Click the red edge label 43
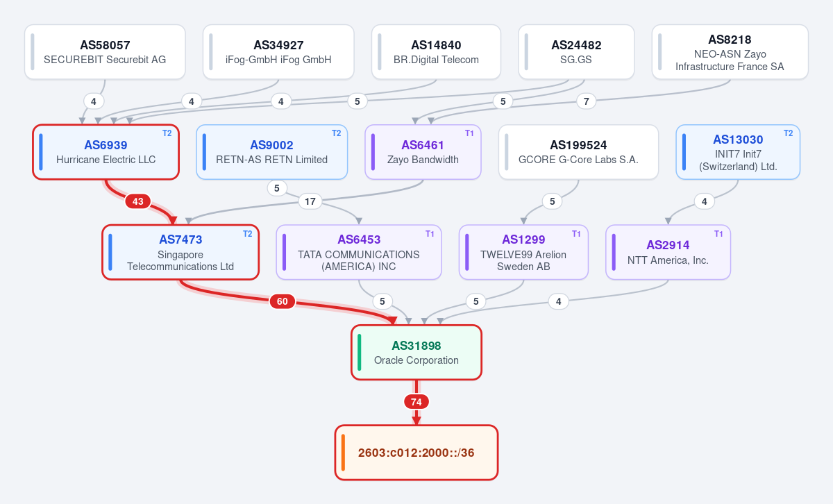This screenshot has height=504, width=833. (137, 201)
